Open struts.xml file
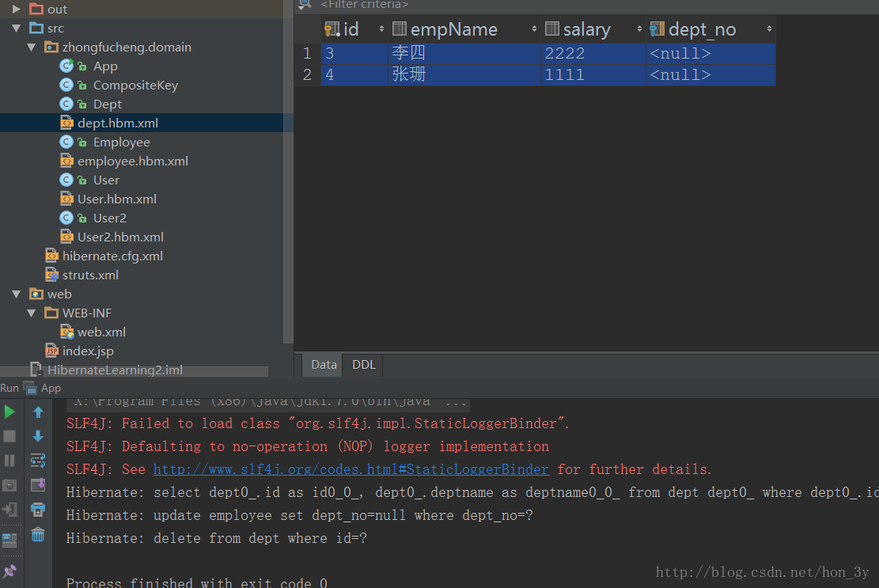Viewport: 879px width, 588px height. click(90, 275)
